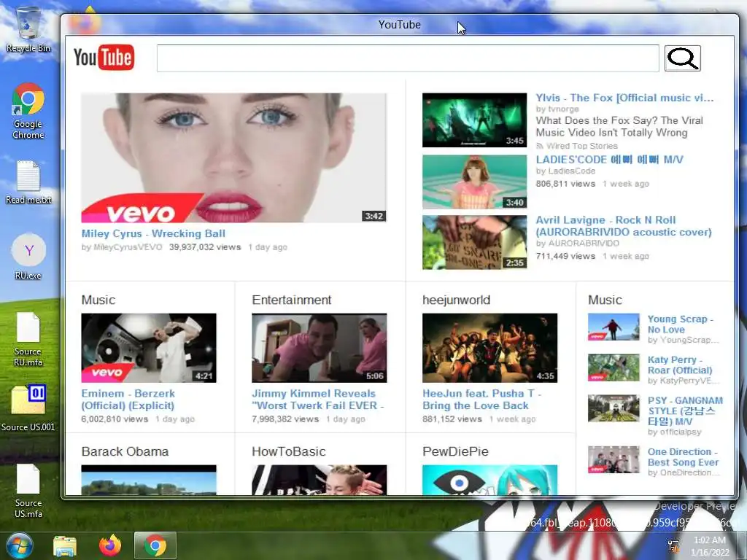747x560 pixels.
Task: Play the HowToBasic section video thumbnail
Action: [x=320, y=480]
